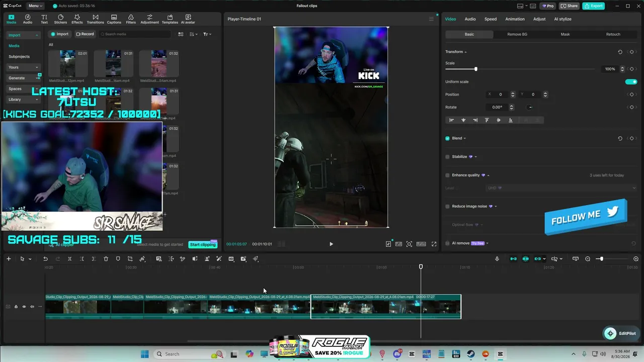
Task: Open the CapCut Menu dropdown
Action: [35, 6]
